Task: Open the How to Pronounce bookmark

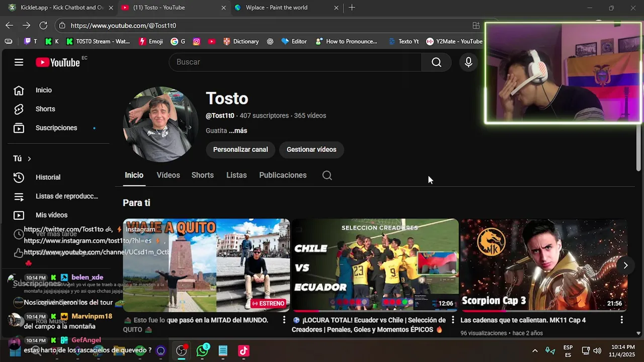Action: (x=347, y=41)
